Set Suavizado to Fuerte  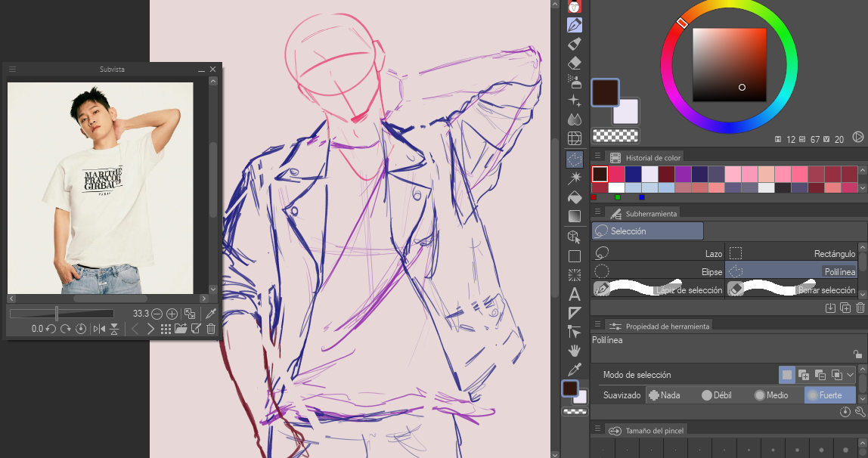tap(829, 395)
